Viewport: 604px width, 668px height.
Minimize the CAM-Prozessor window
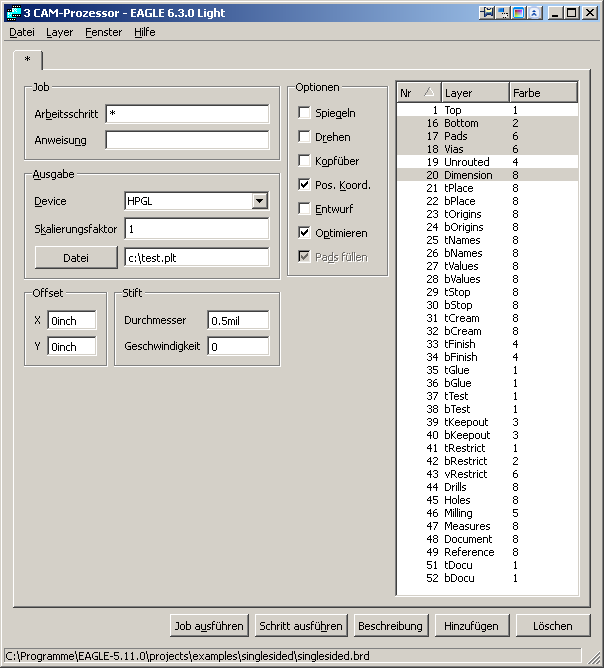(555, 13)
